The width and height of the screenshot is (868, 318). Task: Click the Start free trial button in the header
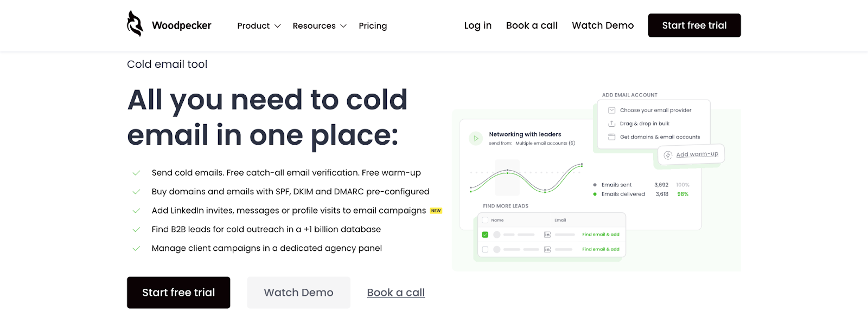694,25
